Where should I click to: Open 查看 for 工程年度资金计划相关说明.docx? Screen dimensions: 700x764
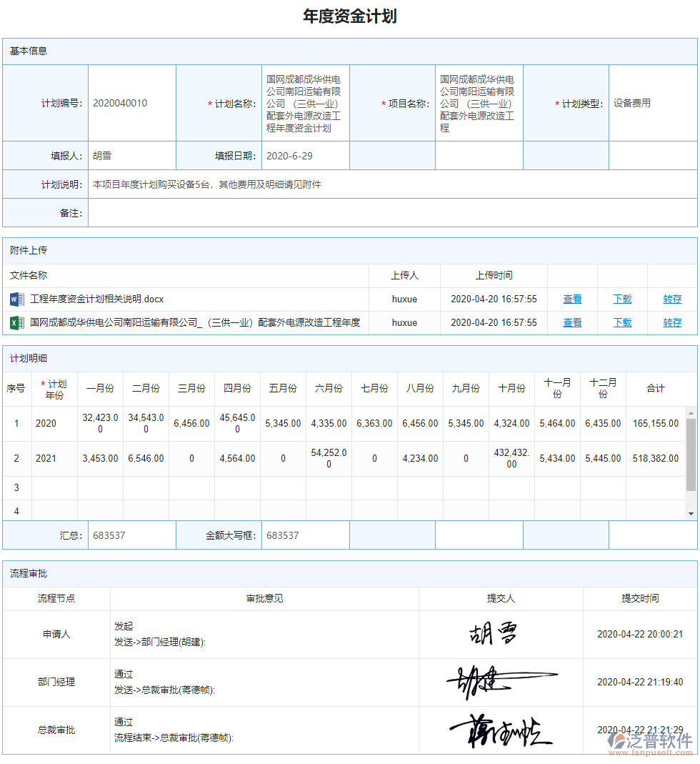[x=571, y=299]
